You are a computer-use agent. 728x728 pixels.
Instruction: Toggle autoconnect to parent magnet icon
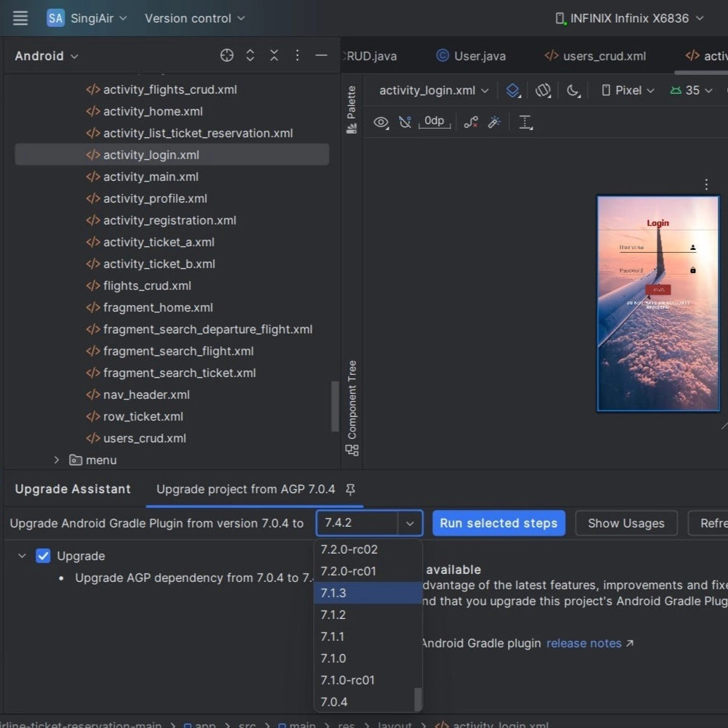tap(405, 122)
